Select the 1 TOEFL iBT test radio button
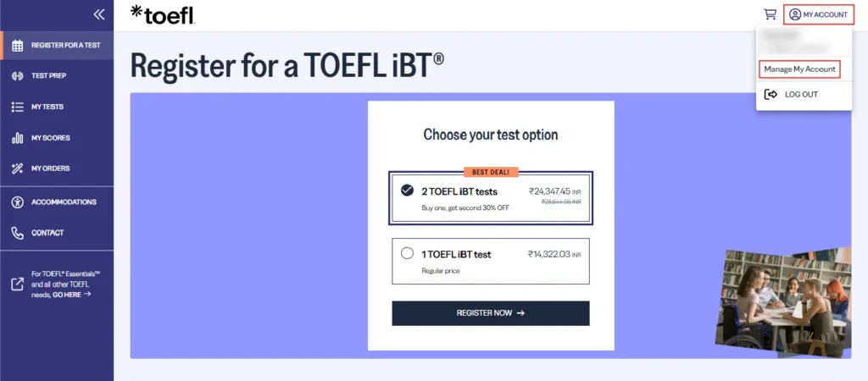The height and width of the screenshot is (381, 868). [407, 253]
